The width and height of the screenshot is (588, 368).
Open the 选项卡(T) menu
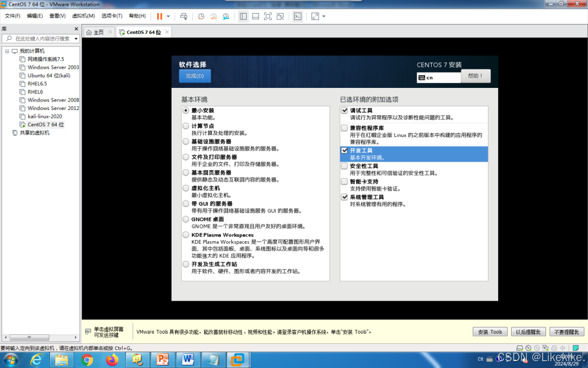point(111,16)
